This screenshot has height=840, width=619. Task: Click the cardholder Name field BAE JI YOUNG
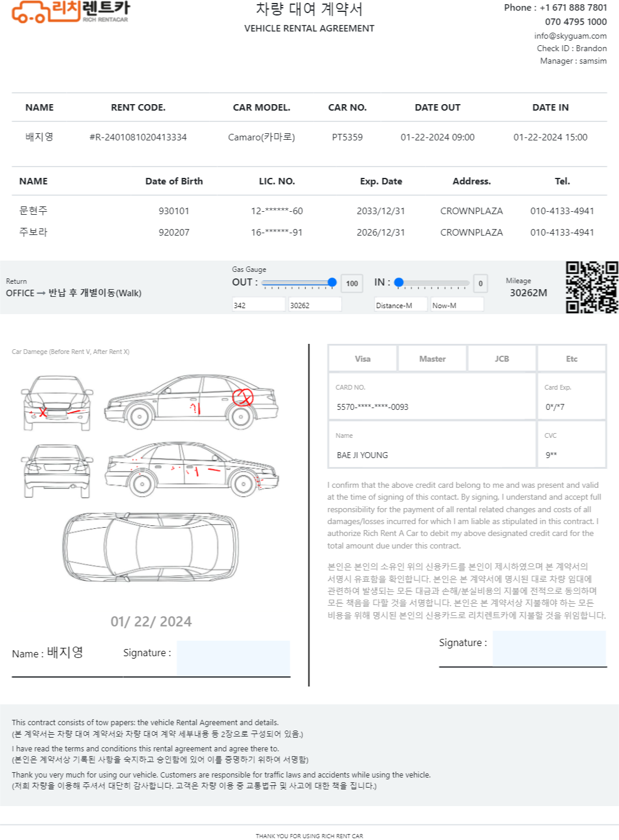(432, 444)
